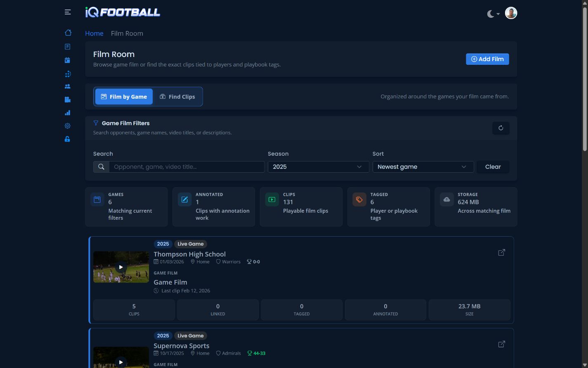Click the Warriors team label
Screen dimensions: 588x368
pyautogui.click(x=231, y=262)
